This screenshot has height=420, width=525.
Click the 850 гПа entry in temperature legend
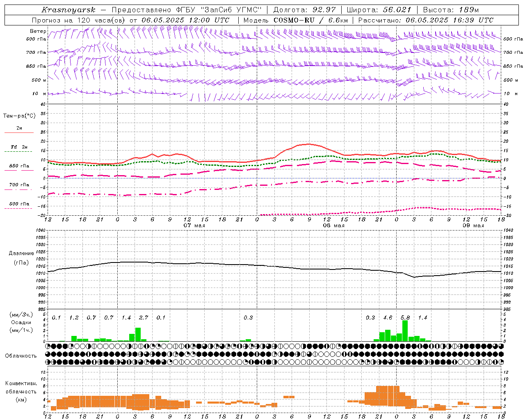click(19, 166)
